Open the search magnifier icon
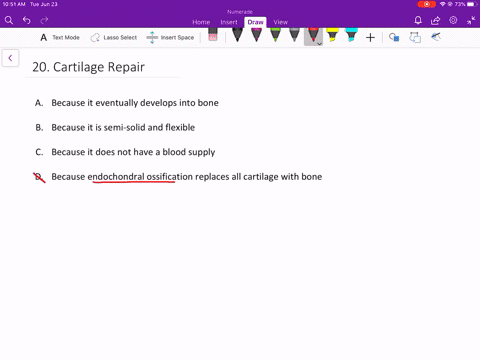This screenshot has width=480, height=360. point(9,20)
